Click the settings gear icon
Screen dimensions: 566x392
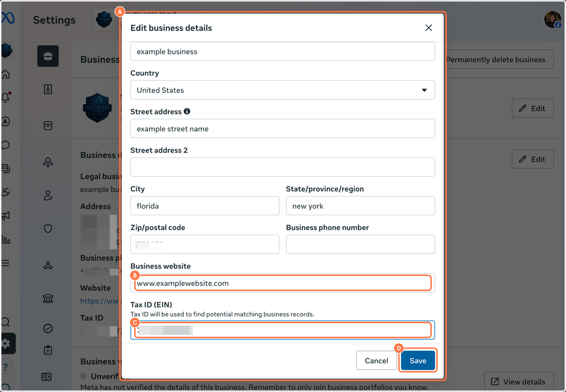(8, 344)
